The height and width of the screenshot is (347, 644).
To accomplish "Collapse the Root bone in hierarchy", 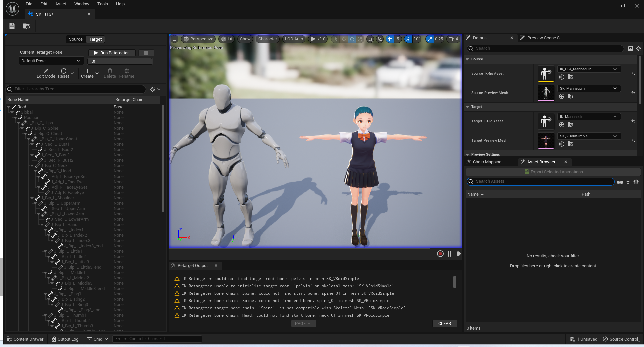I will click(9, 107).
